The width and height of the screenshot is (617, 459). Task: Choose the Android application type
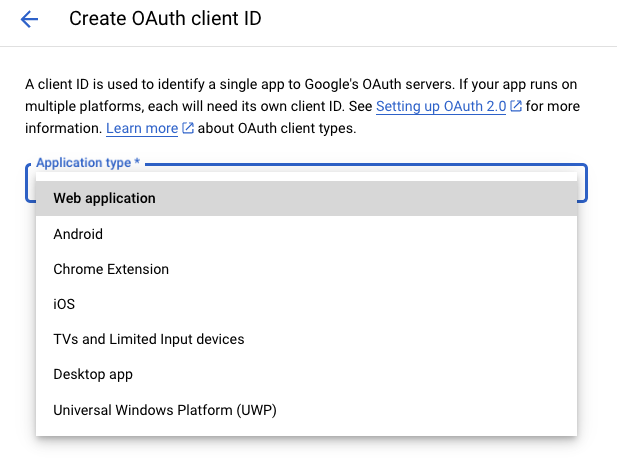pyautogui.click(x=306, y=234)
